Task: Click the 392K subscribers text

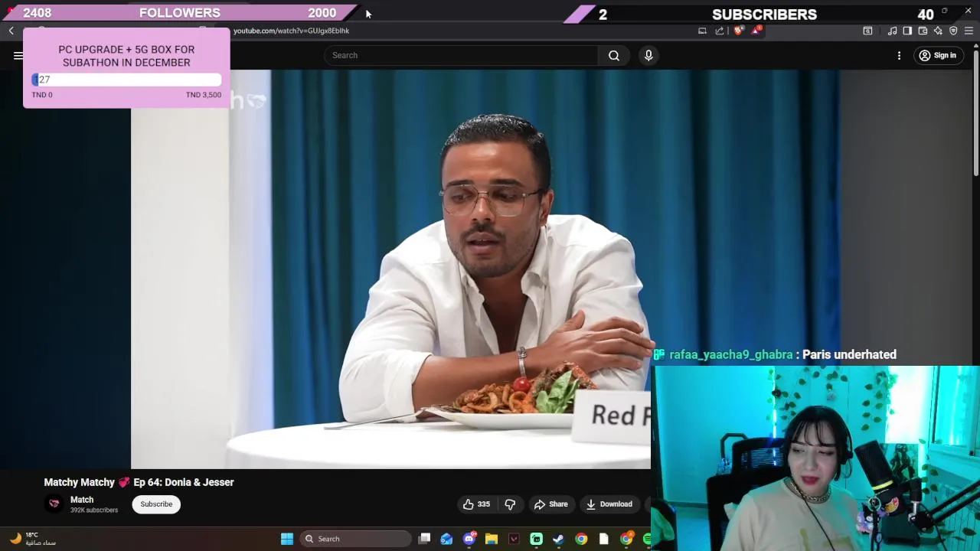Action: [x=94, y=510]
